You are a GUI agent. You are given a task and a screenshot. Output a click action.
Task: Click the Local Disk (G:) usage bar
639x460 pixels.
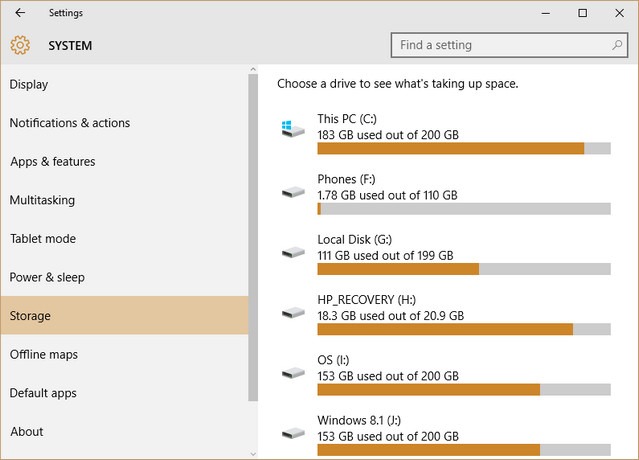pyautogui.click(x=464, y=269)
